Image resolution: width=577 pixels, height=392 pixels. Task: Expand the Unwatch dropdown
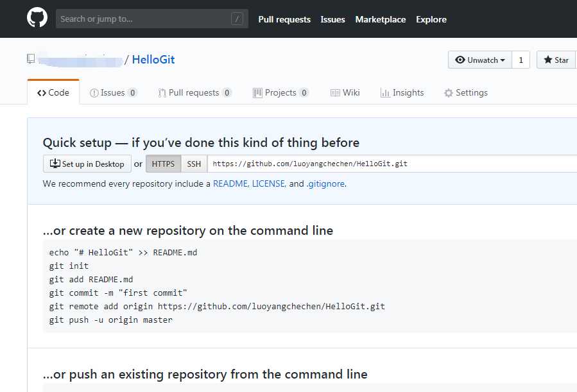pyautogui.click(x=480, y=60)
